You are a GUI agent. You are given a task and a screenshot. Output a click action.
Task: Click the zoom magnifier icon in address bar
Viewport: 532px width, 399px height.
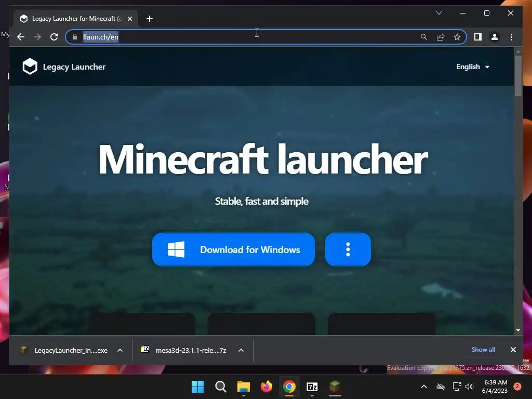click(424, 37)
